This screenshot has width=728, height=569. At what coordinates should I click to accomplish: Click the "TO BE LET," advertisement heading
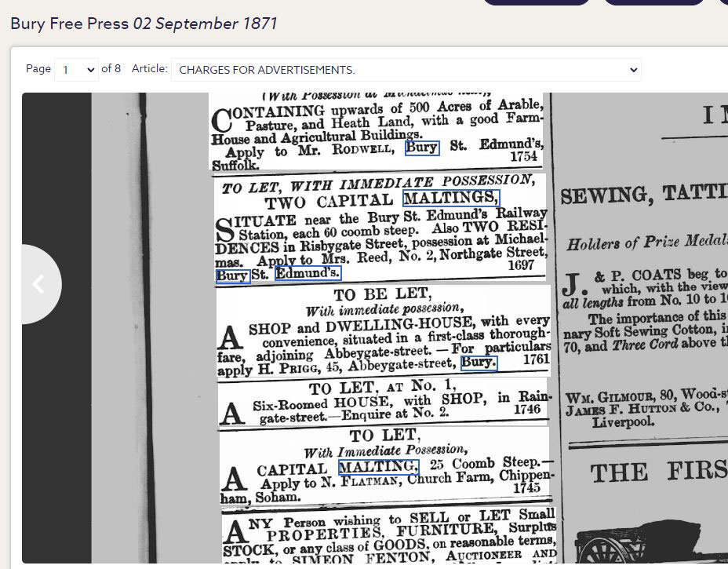[x=382, y=294]
